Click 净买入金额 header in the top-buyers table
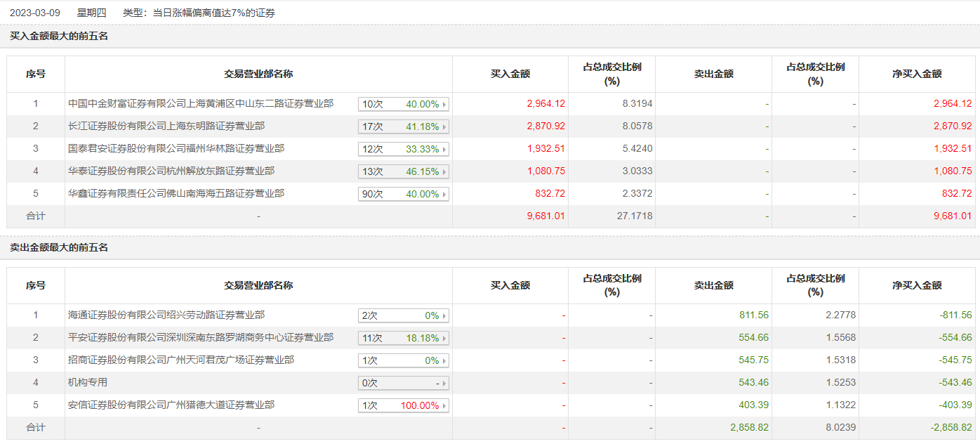 (917, 74)
